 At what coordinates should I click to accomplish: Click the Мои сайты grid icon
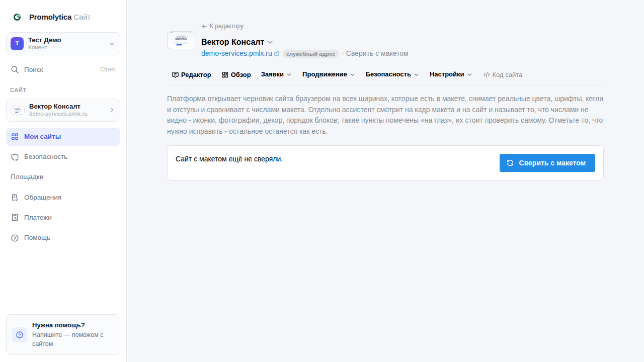[15, 137]
